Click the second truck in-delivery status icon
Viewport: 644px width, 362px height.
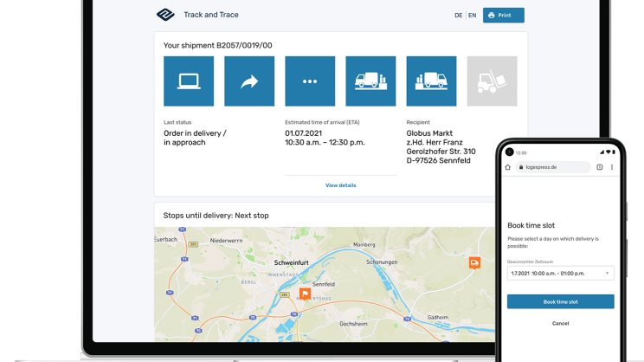[431, 81]
